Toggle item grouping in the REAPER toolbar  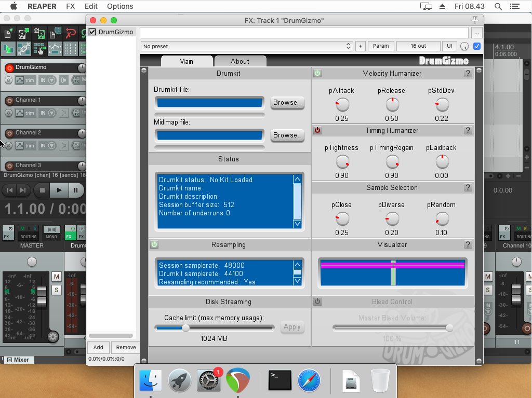pyautogui.click(x=23, y=49)
